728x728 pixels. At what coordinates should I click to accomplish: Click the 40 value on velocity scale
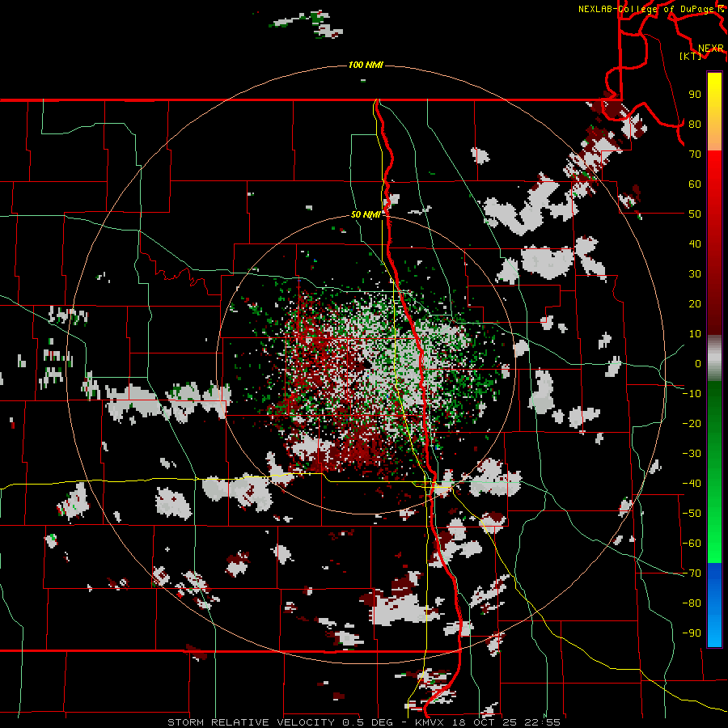[695, 244]
